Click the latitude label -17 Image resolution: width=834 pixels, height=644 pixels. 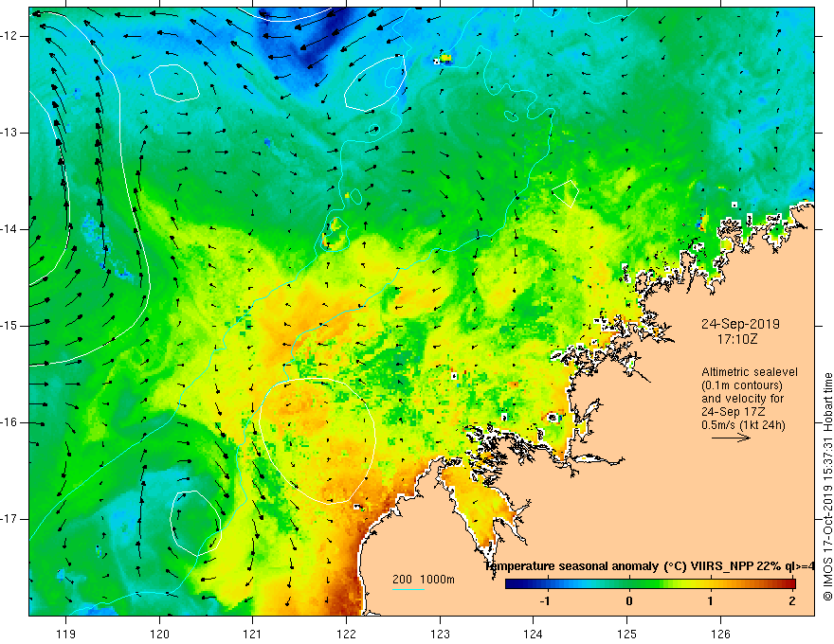[10, 519]
